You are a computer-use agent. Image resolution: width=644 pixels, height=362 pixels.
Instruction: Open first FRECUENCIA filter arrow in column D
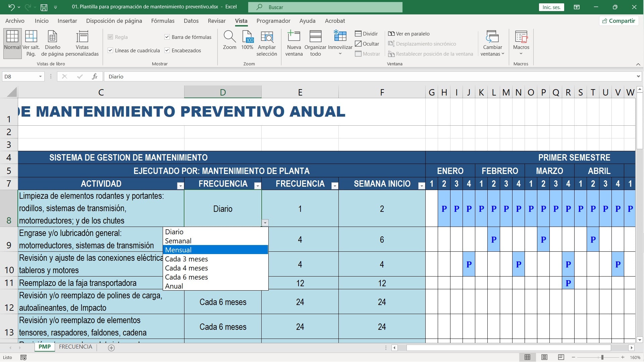coord(258,186)
